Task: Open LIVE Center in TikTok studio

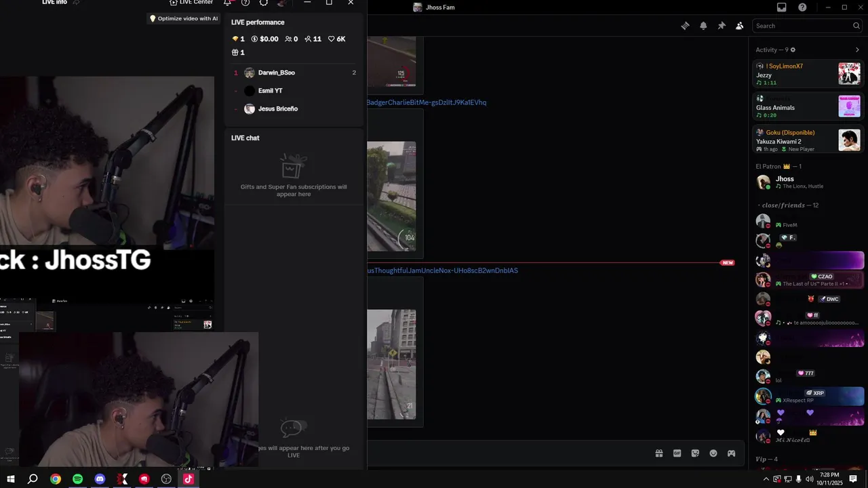Action: [x=191, y=3]
